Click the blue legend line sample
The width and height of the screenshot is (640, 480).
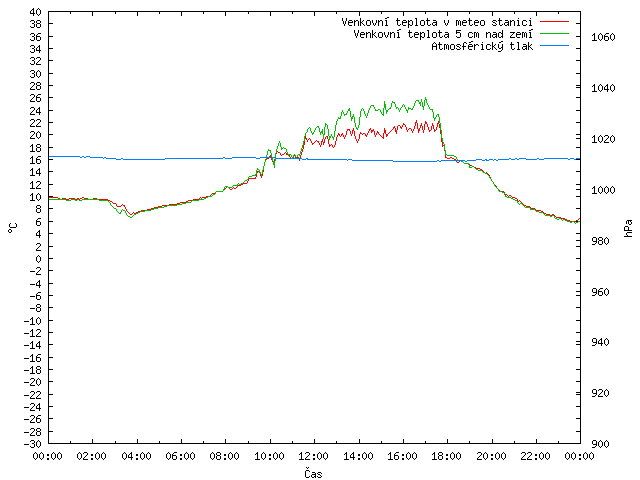click(554, 46)
